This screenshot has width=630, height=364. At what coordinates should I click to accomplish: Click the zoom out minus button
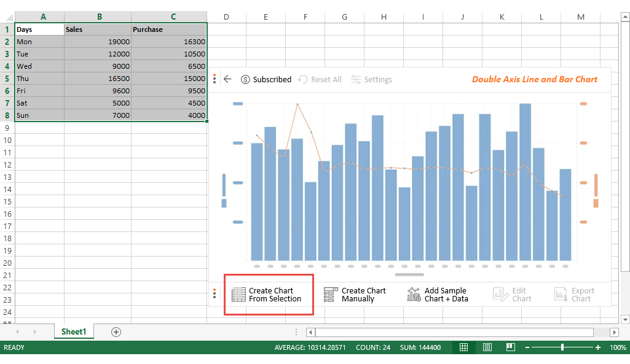pyautogui.click(x=527, y=347)
